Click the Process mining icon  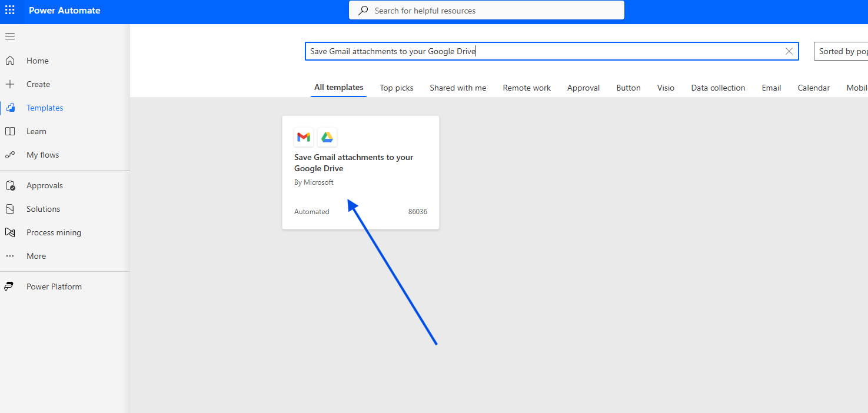tap(10, 232)
